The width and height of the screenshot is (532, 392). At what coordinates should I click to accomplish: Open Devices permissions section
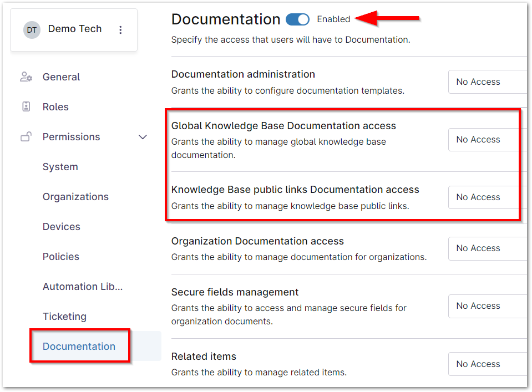tap(61, 227)
